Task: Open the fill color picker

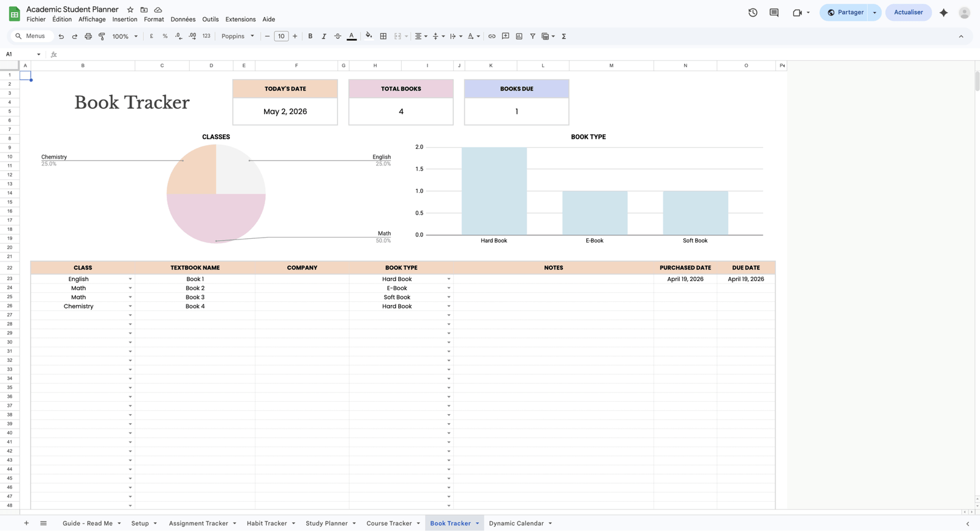Action: point(369,37)
